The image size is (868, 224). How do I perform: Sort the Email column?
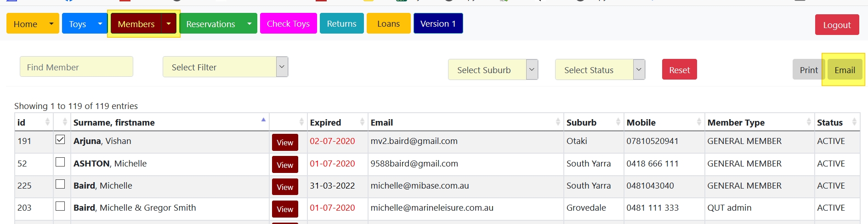[x=558, y=122]
